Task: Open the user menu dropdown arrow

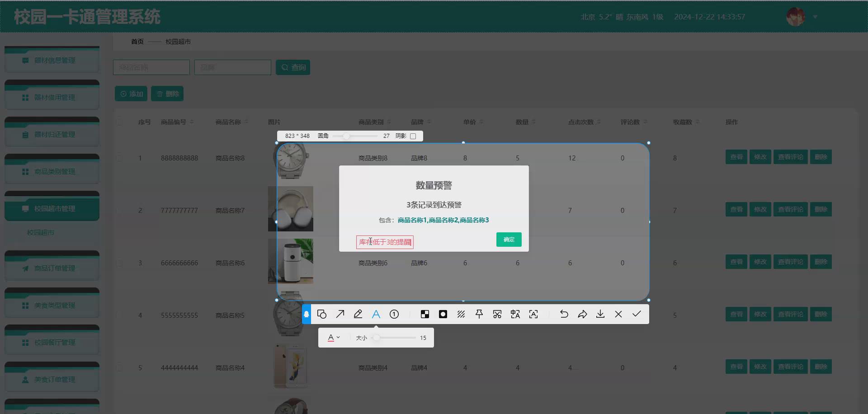Action: point(815,17)
